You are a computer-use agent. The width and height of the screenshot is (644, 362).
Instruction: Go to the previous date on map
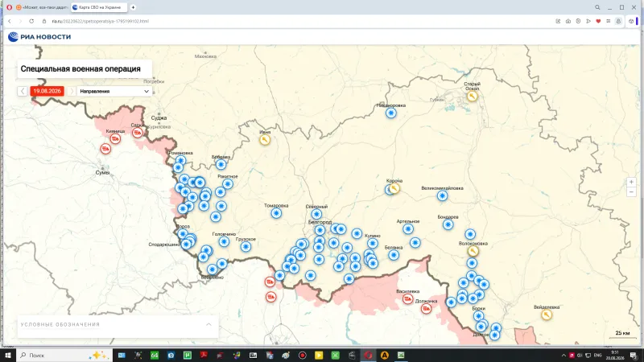pyautogui.click(x=23, y=91)
